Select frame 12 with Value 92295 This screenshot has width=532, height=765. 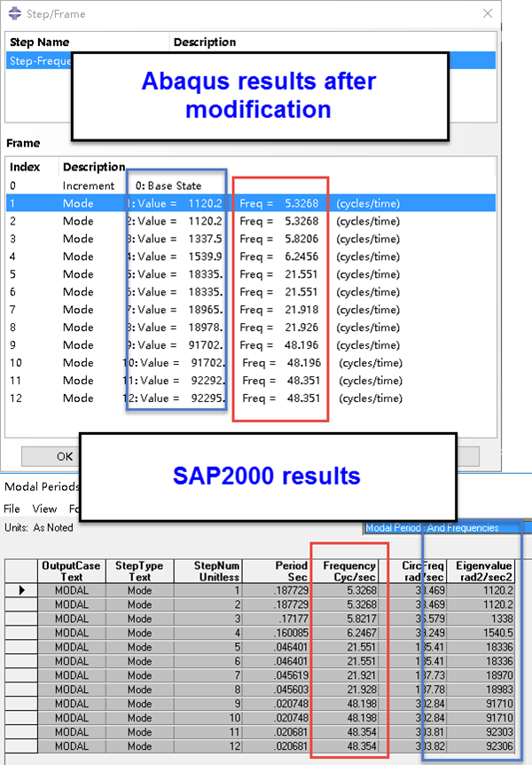pos(251,398)
